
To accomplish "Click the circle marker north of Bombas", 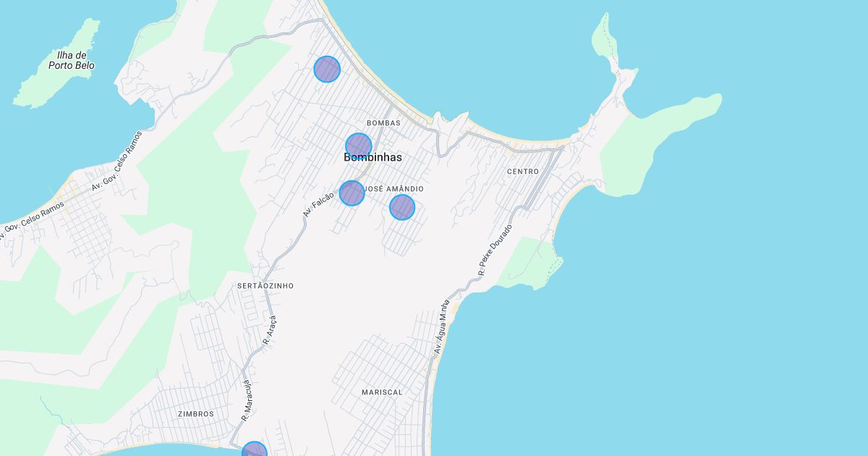I will [327, 69].
